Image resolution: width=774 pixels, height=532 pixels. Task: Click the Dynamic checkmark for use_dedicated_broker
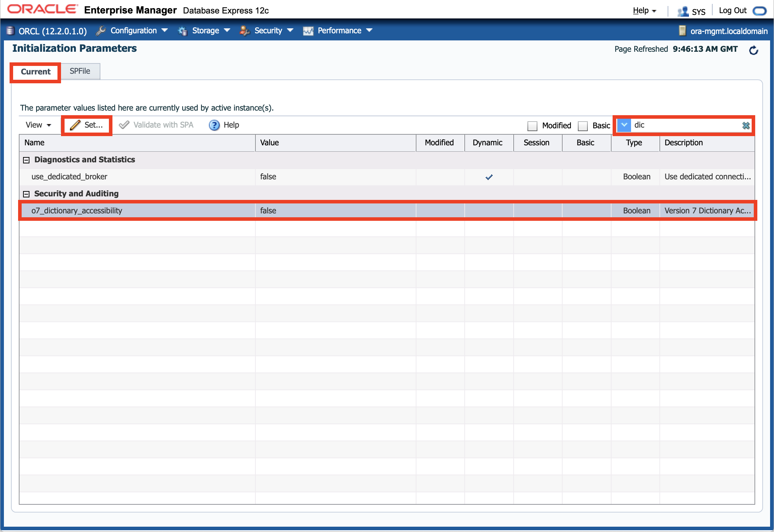[x=489, y=177]
